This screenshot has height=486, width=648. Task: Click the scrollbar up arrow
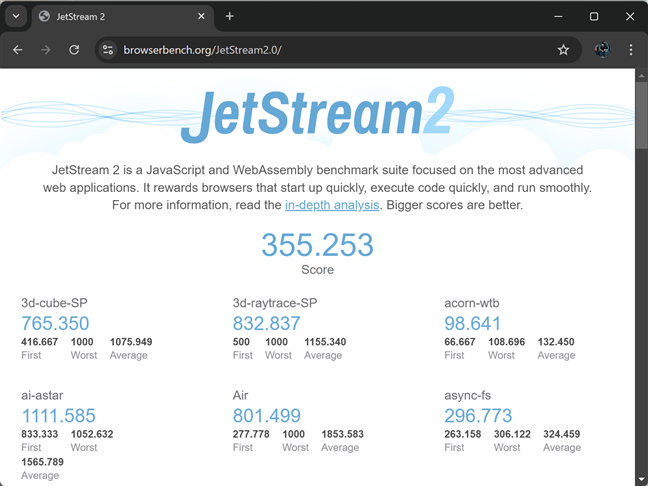pyautogui.click(x=641, y=76)
